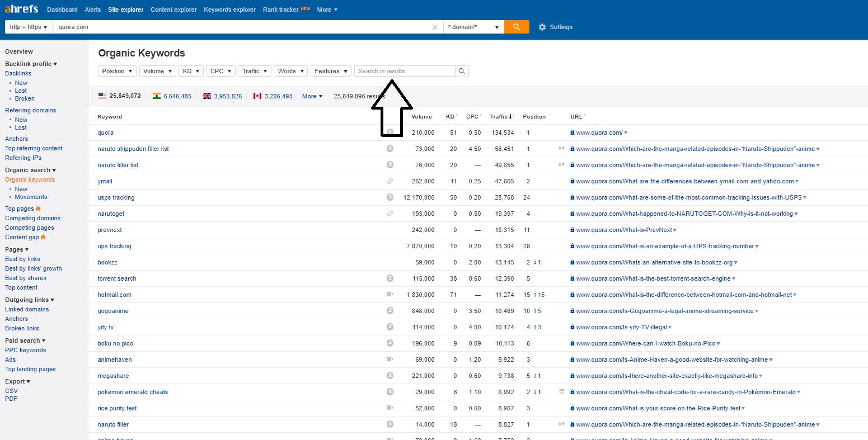Click the orange search magnifier button
This screenshot has height=440, width=868.
(x=517, y=27)
